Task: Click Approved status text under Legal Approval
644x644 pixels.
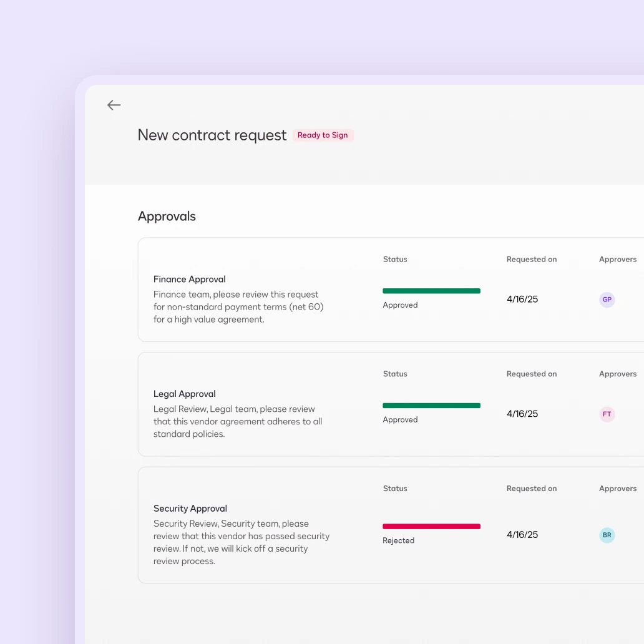Action: coord(400,420)
